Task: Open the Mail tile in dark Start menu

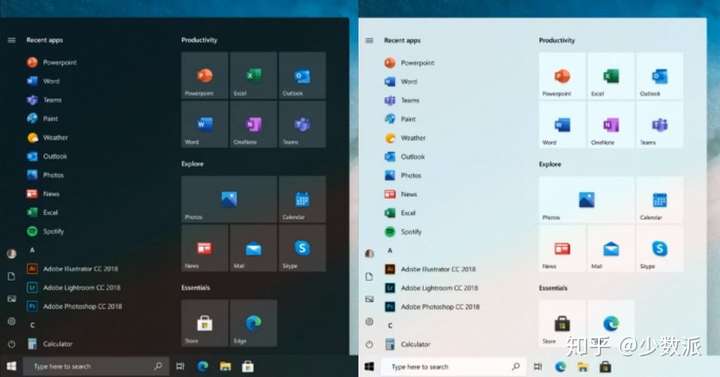Action: point(253,248)
